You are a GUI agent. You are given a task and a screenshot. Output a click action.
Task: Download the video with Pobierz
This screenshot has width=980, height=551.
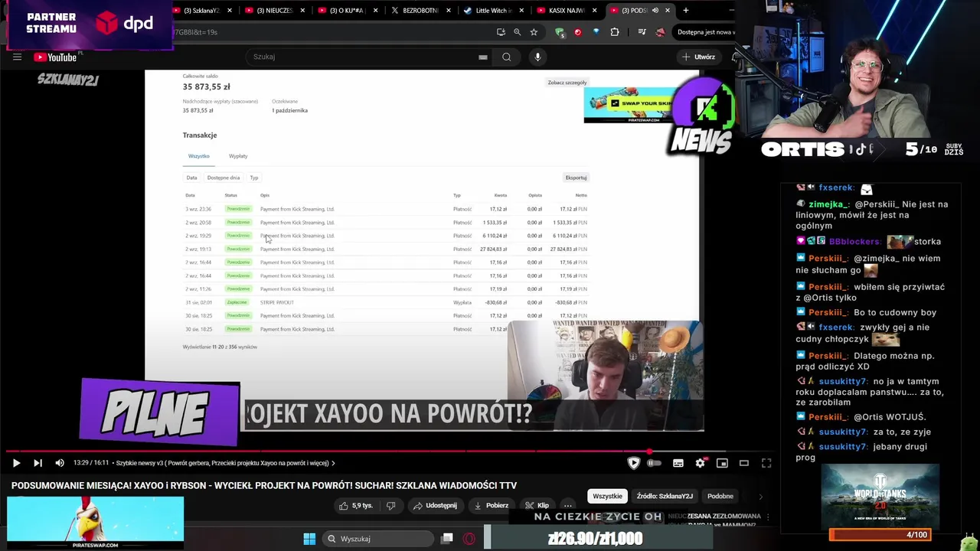click(491, 506)
